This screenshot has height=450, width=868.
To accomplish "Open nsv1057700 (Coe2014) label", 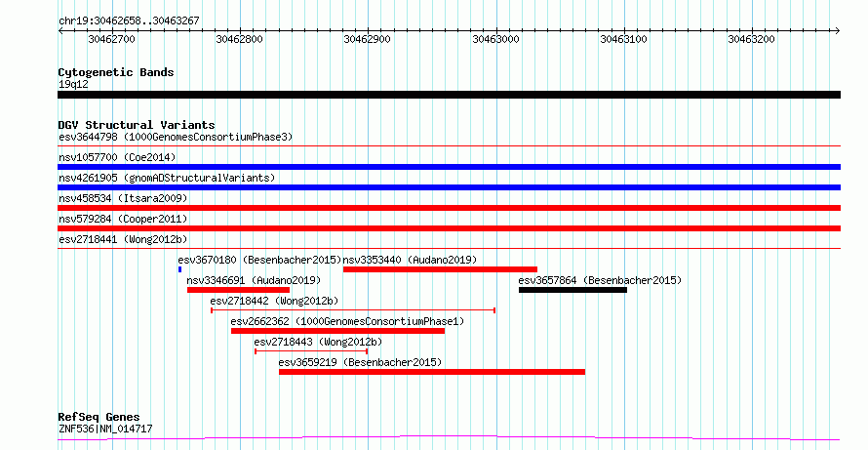I will pyautogui.click(x=117, y=157).
